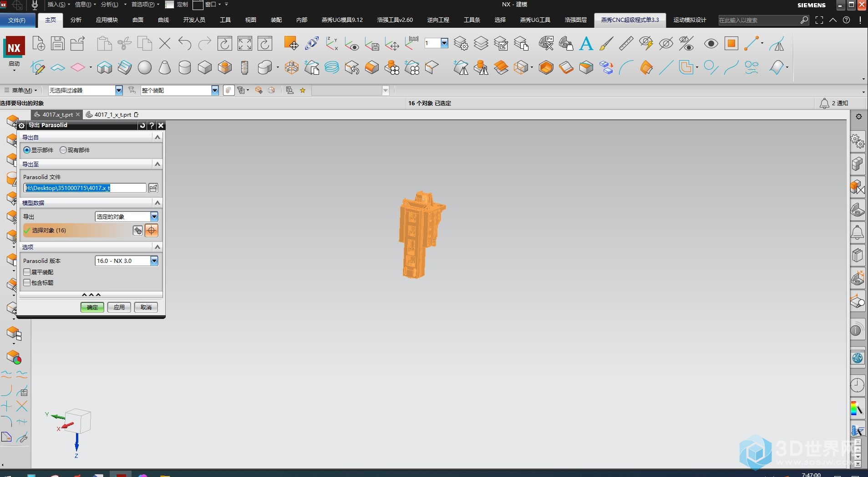Open the 整个装配 scope dropdown
This screenshot has width=868, height=477.
tap(180, 90)
